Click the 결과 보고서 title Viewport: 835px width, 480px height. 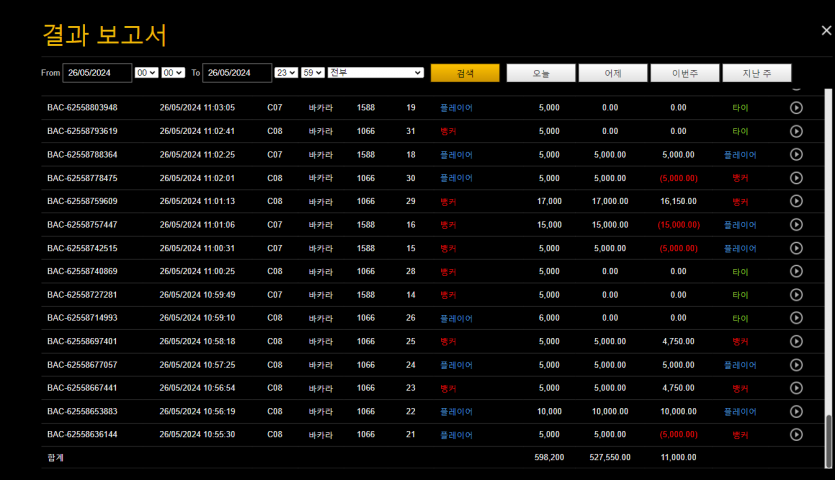[104, 35]
